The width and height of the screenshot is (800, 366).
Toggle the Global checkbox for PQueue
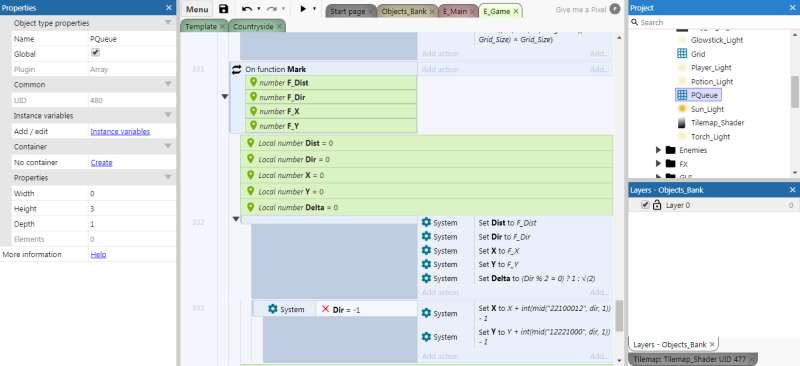pos(95,53)
